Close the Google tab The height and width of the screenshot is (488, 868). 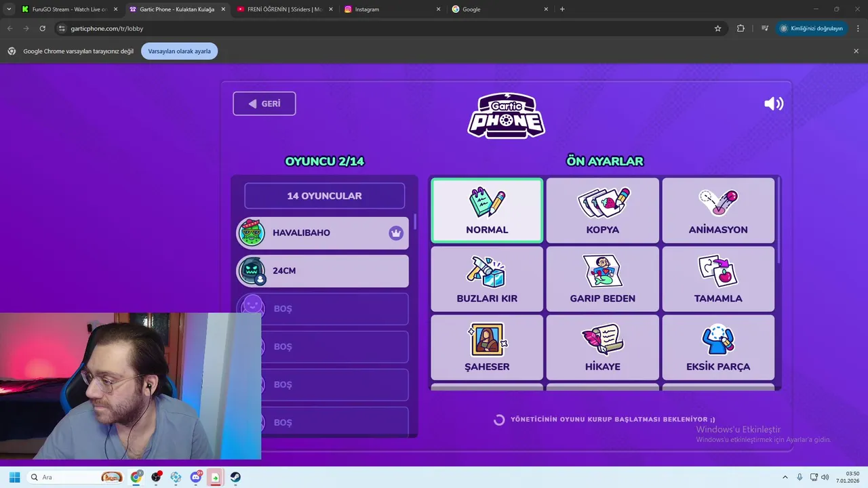[546, 9]
